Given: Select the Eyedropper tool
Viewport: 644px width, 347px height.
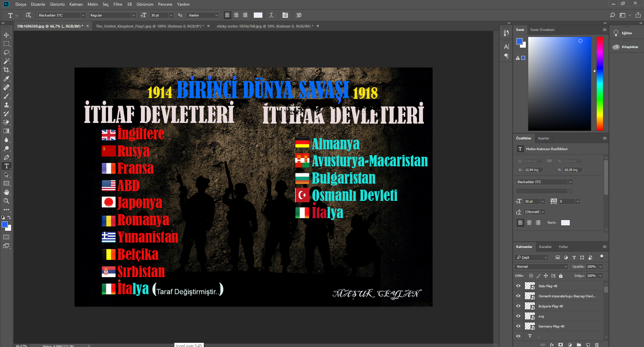Looking at the screenshot, I should [6, 79].
